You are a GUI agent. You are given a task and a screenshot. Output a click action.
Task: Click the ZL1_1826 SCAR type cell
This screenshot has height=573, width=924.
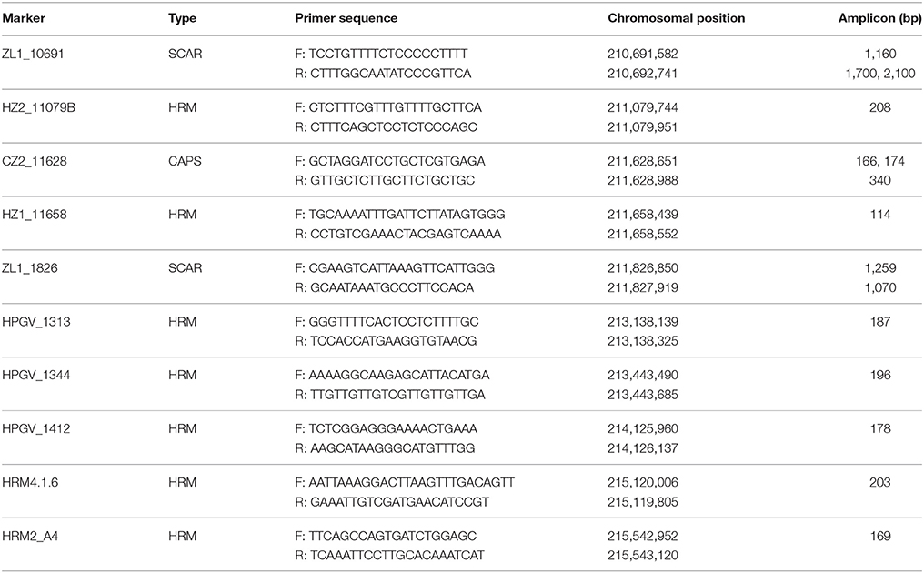coord(185,268)
